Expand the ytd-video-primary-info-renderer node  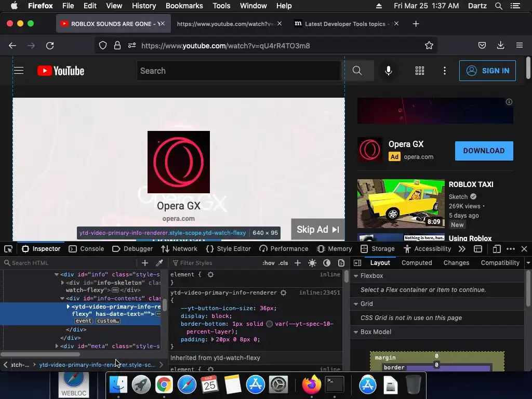coord(68,307)
